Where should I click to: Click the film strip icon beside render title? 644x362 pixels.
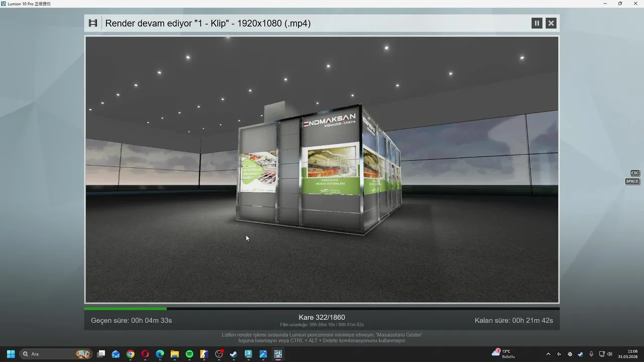coord(93,23)
